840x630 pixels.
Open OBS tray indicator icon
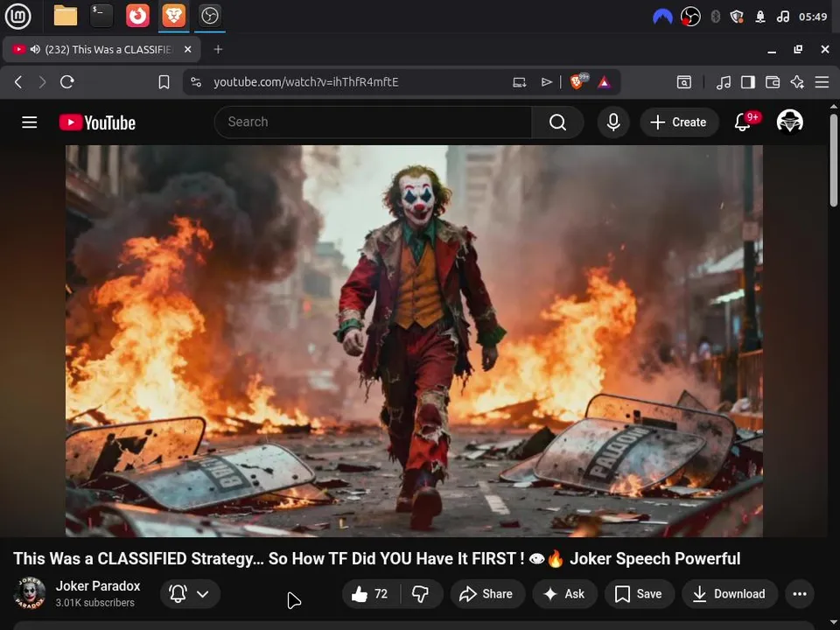pos(690,17)
